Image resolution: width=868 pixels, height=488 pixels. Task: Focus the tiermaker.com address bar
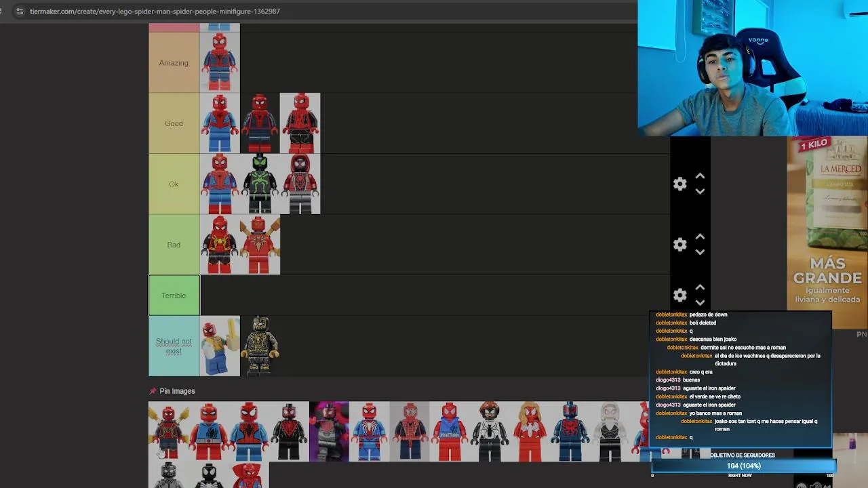click(155, 12)
